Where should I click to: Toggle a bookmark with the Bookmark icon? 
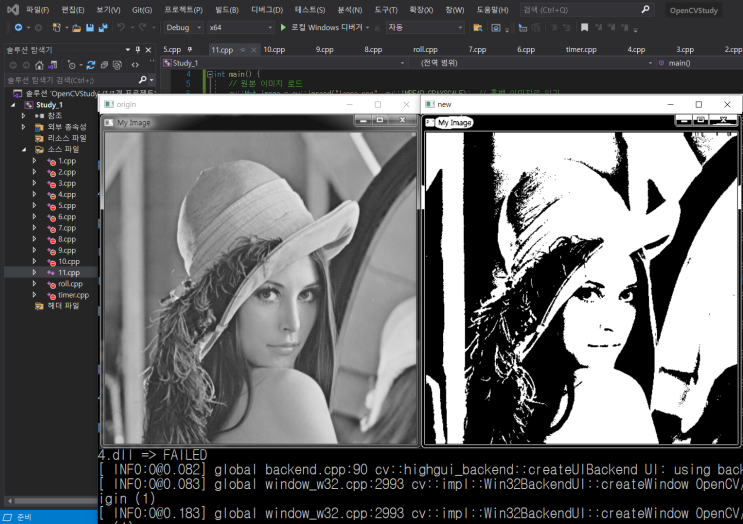point(584,28)
